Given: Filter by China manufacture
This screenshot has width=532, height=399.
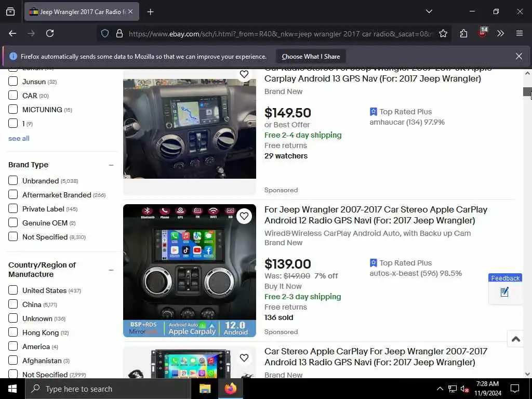Looking at the screenshot, I should [x=13, y=304].
